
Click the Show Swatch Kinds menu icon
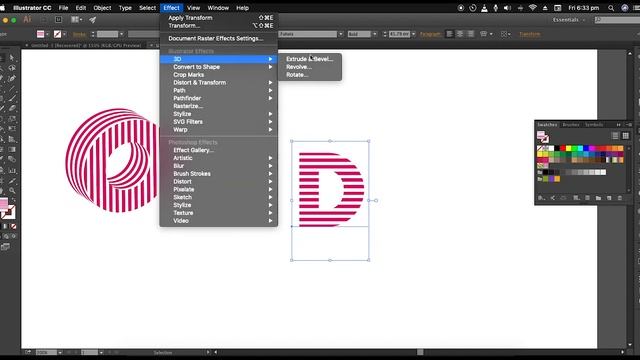click(576, 198)
